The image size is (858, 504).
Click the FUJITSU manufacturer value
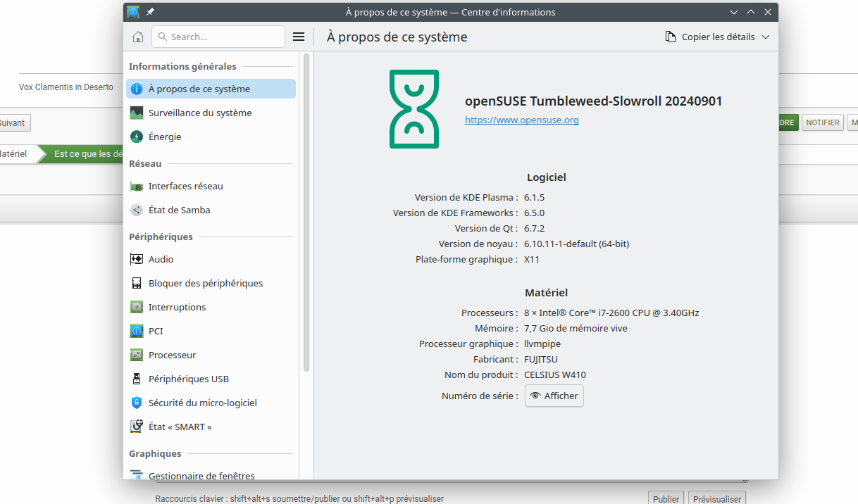pyautogui.click(x=541, y=359)
